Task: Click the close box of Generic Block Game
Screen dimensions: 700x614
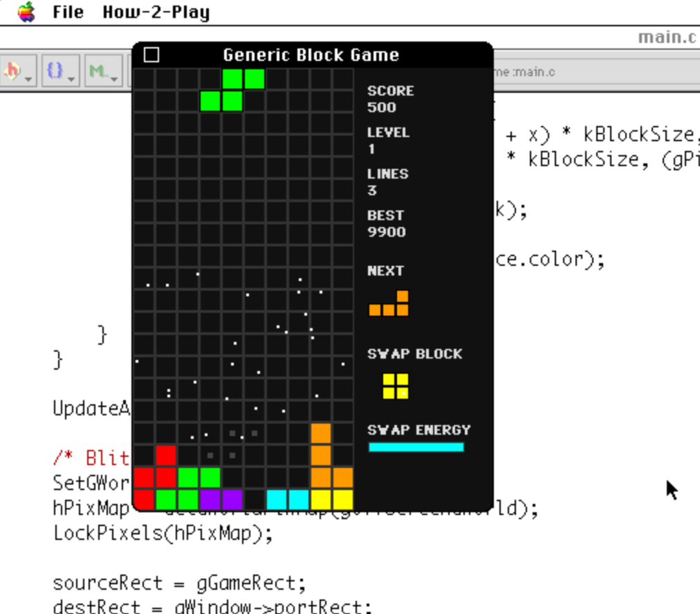Action: pos(151,55)
